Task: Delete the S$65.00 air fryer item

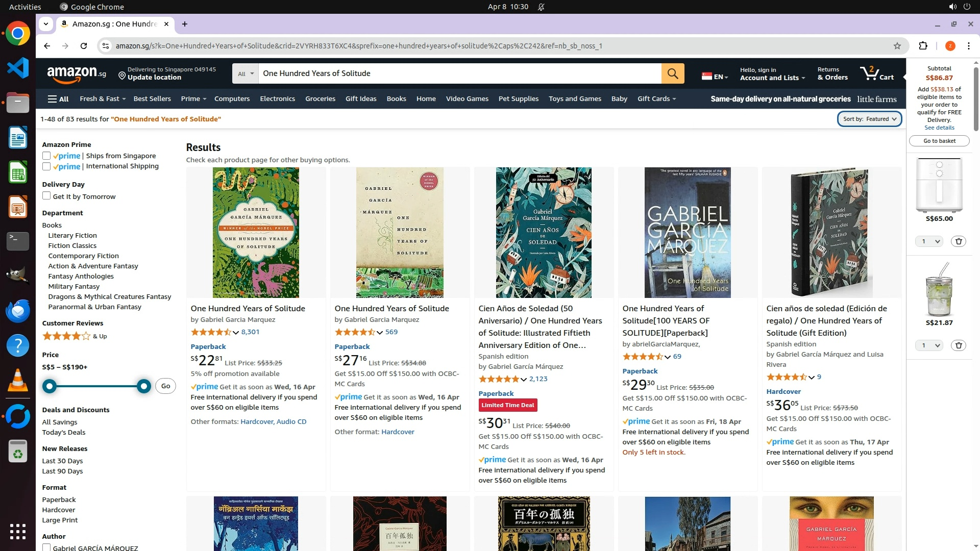Action: pyautogui.click(x=958, y=241)
